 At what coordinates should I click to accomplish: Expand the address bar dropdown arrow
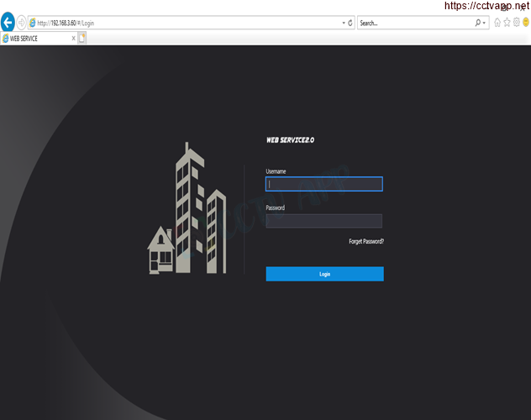pos(343,23)
